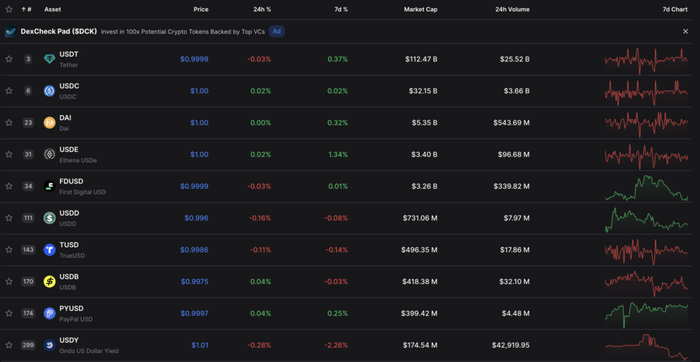
Task: Click the PayPal USD coin logo
Action: pyautogui.click(x=49, y=313)
